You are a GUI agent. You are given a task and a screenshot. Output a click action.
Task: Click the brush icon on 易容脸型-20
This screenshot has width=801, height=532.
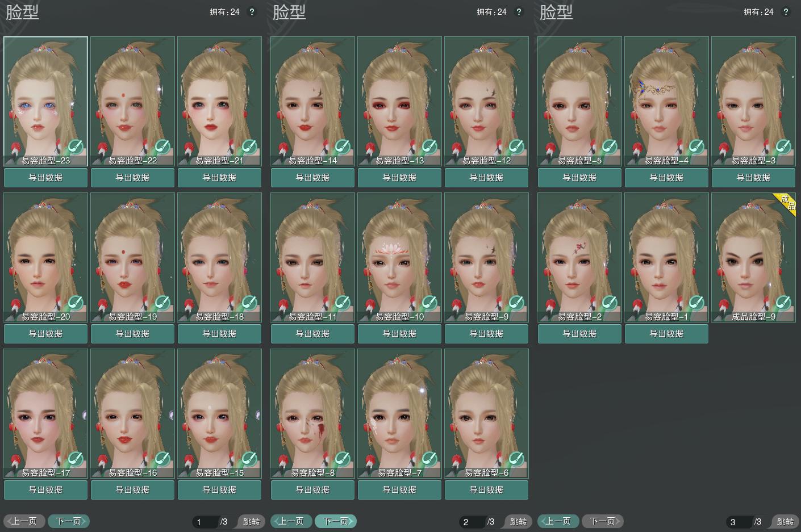tap(76, 303)
